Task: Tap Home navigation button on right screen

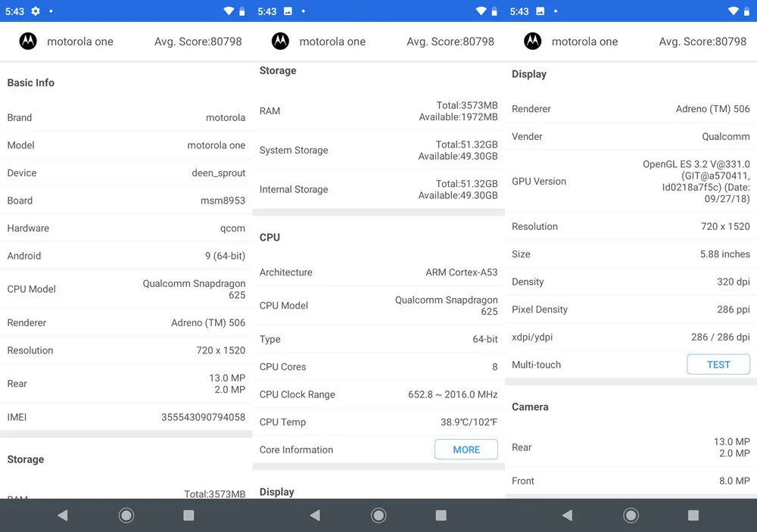Action: point(631,515)
